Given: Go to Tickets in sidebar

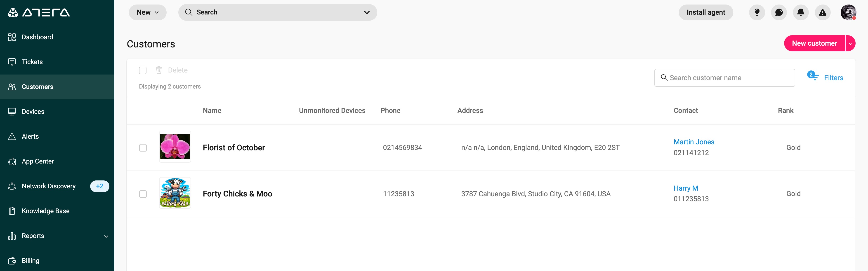Looking at the screenshot, I should 32,62.
